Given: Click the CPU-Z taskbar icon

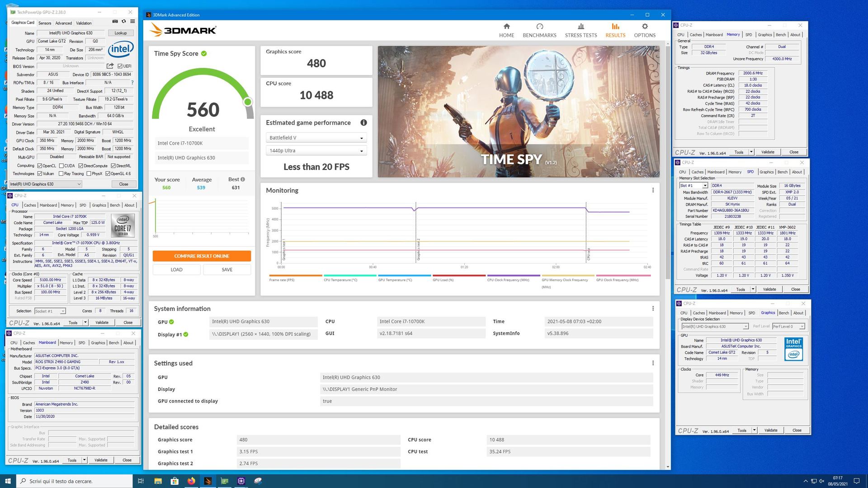Looking at the screenshot, I should coord(241,481).
